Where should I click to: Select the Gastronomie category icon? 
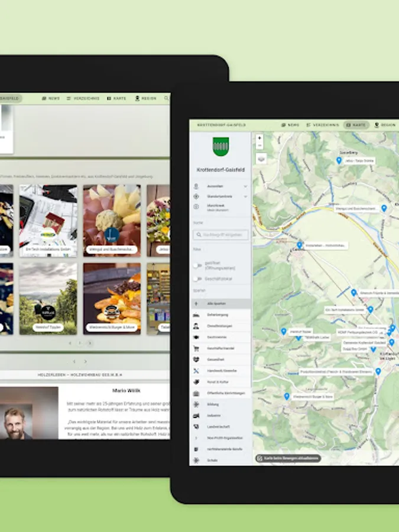[x=196, y=338]
